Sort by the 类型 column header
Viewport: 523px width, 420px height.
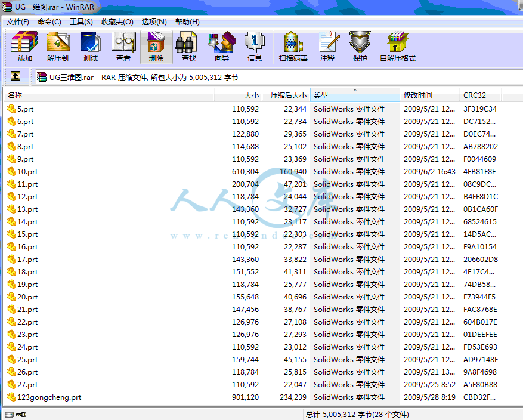(x=355, y=95)
